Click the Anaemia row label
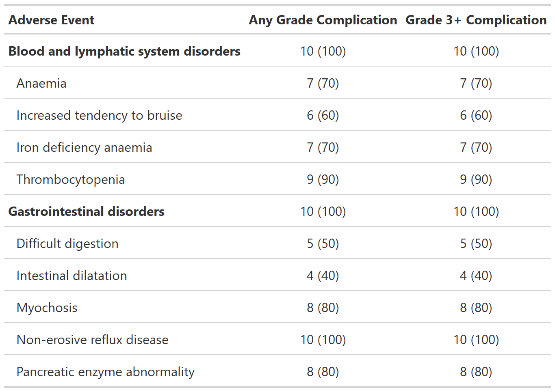The width and height of the screenshot is (555, 392). 41,83
